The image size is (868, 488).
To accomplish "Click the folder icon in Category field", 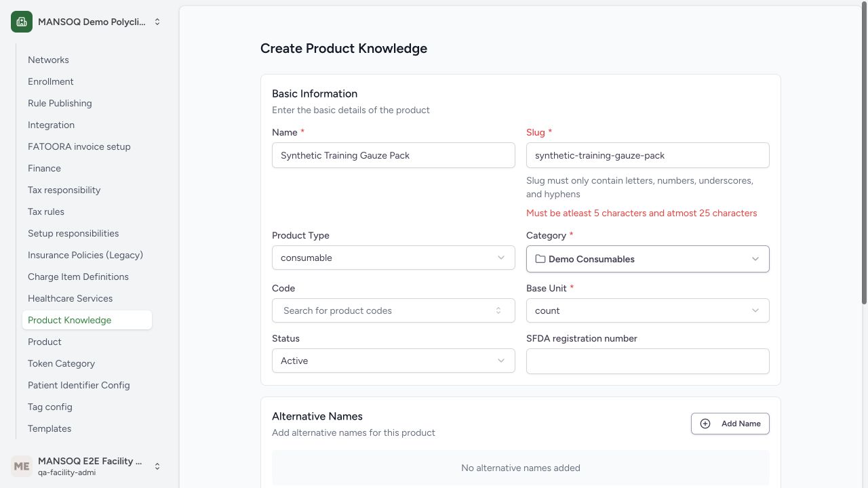I will click(x=540, y=259).
